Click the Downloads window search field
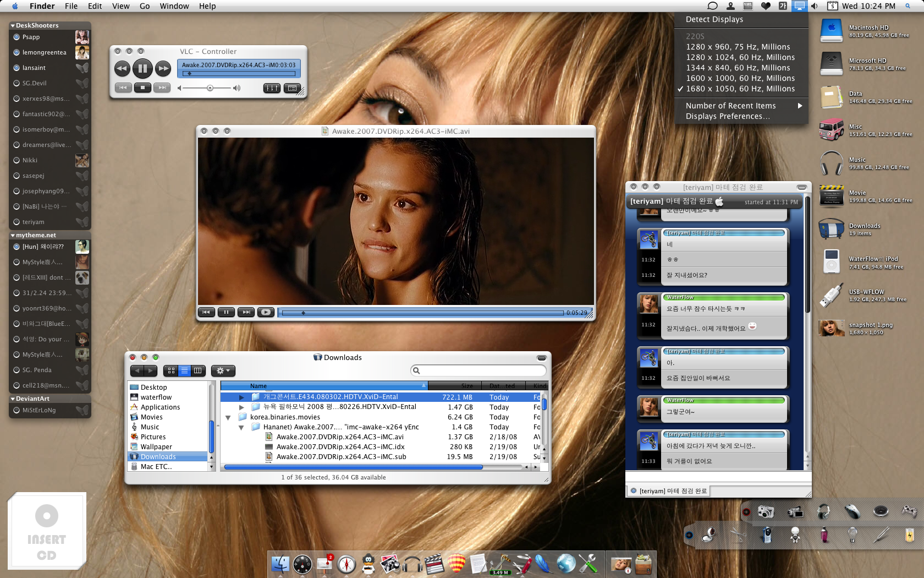The width and height of the screenshot is (924, 578). (479, 370)
